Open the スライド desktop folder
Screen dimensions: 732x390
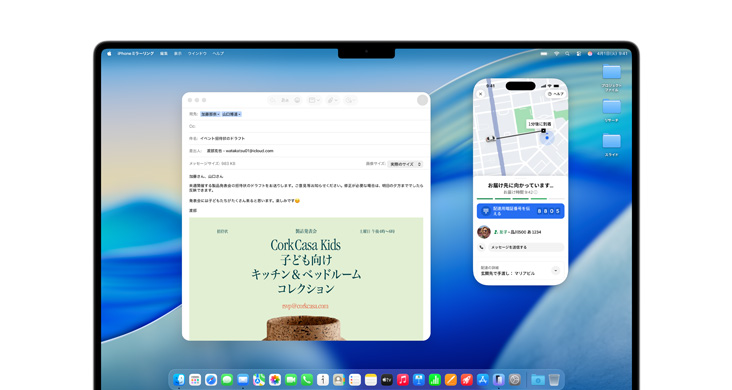612,144
